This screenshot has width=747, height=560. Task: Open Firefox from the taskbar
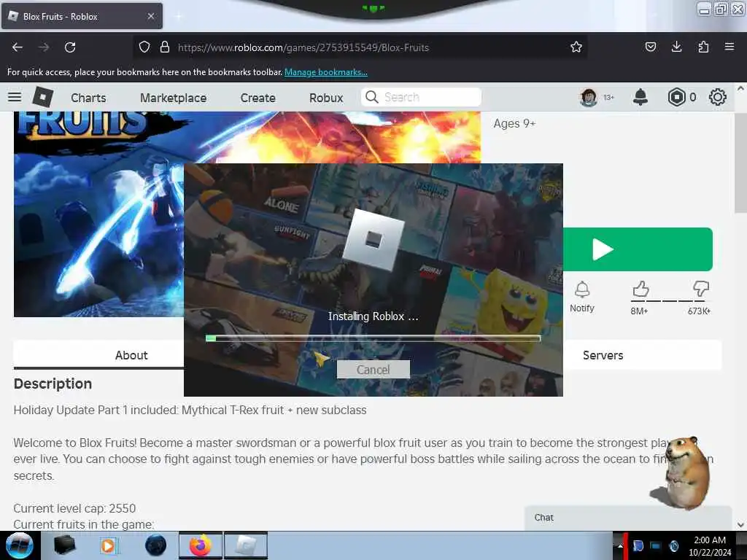pos(201,545)
